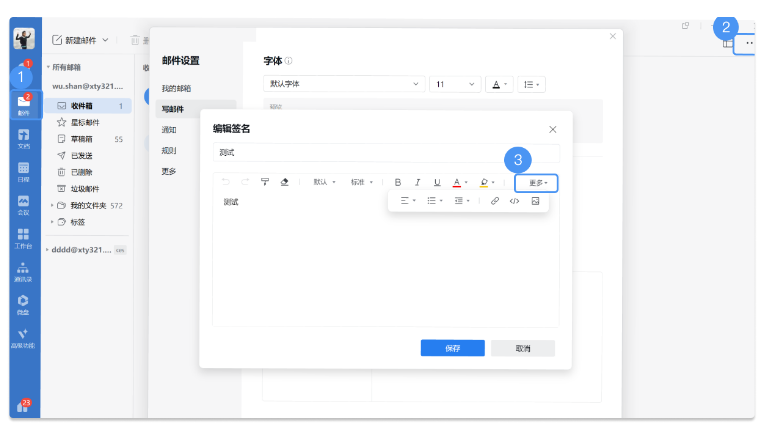Select 规则 in mail settings menu

click(169, 151)
